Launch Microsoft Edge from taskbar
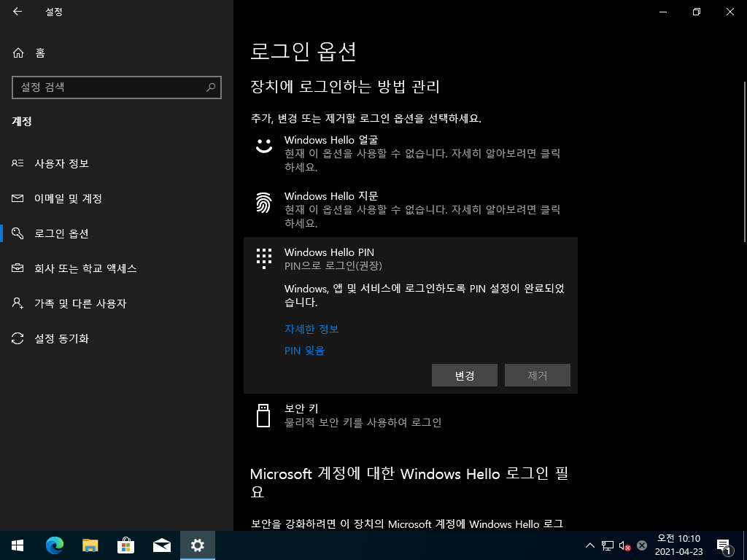 coord(54,545)
